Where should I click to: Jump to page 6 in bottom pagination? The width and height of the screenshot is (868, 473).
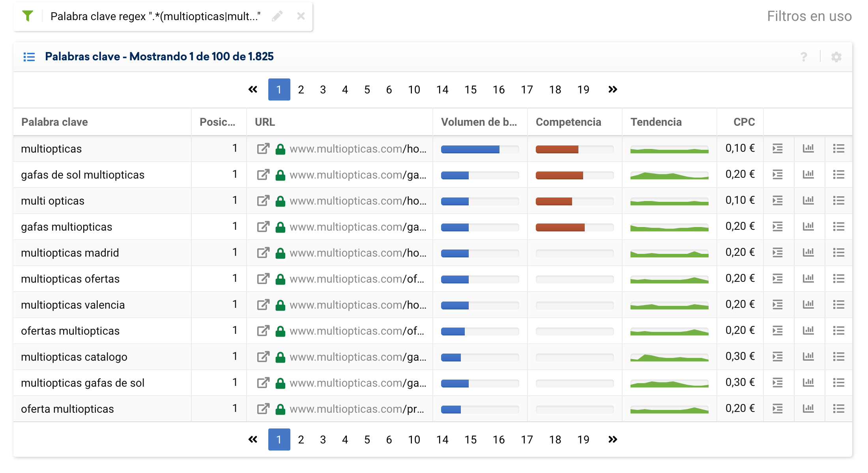click(x=389, y=439)
